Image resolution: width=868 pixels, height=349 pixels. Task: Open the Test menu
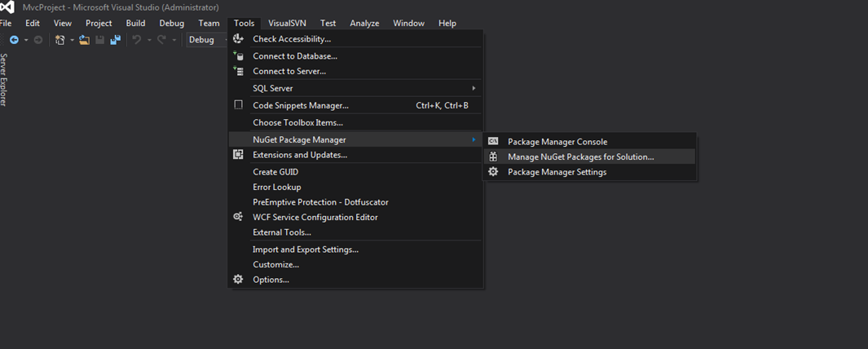pos(328,24)
